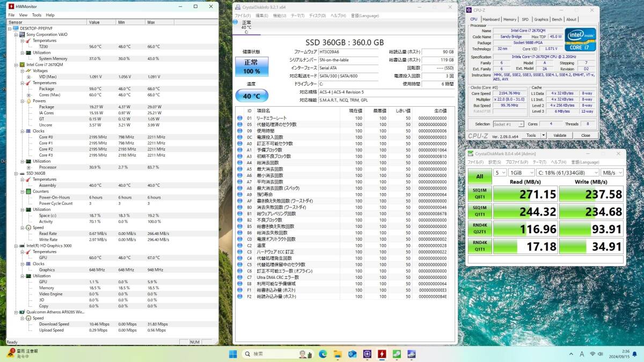The height and width of the screenshot is (362, 644).
Task: Open Microsoft Edge from the taskbar
Action: tap(323, 354)
